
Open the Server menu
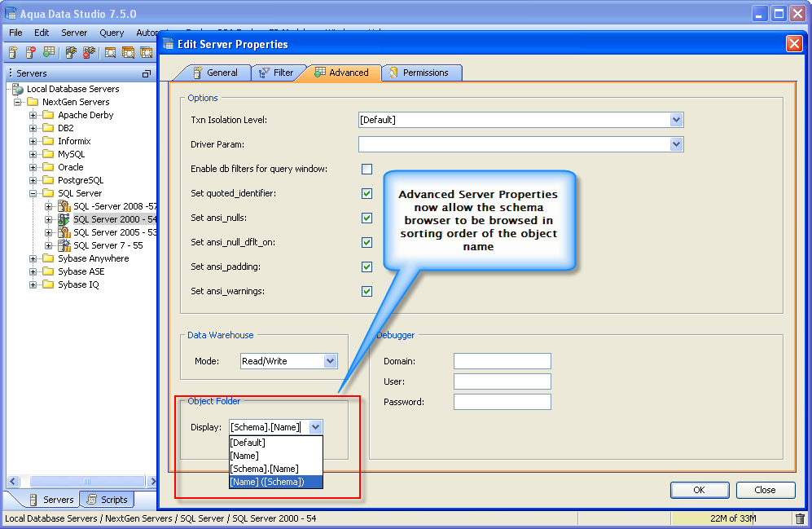coord(74,33)
